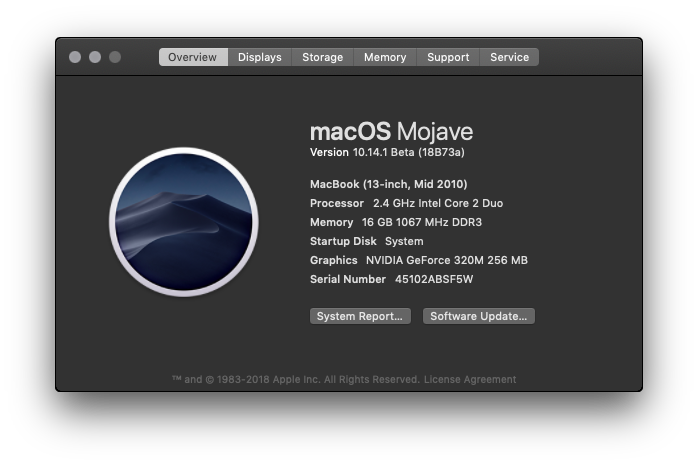Open the License Agreement link
Image resolution: width=698 pixels, height=465 pixels.
point(470,380)
